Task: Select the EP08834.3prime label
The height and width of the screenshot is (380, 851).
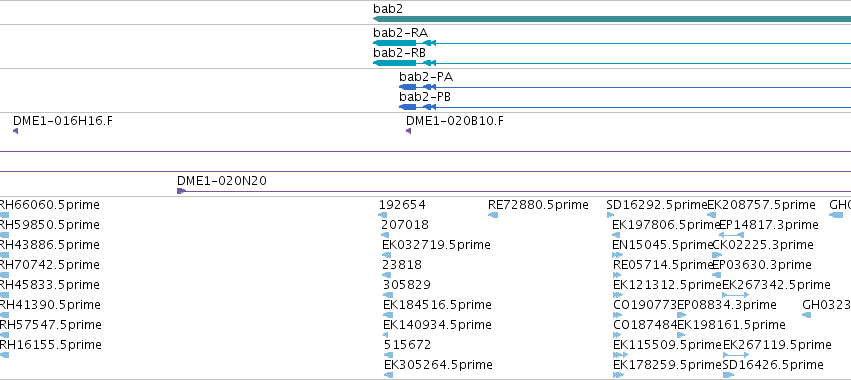Action: [727, 305]
